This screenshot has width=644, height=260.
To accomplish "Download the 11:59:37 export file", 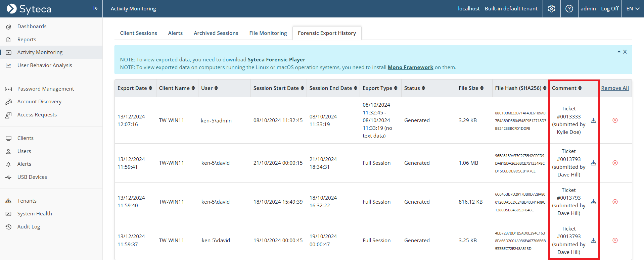I will tap(593, 241).
